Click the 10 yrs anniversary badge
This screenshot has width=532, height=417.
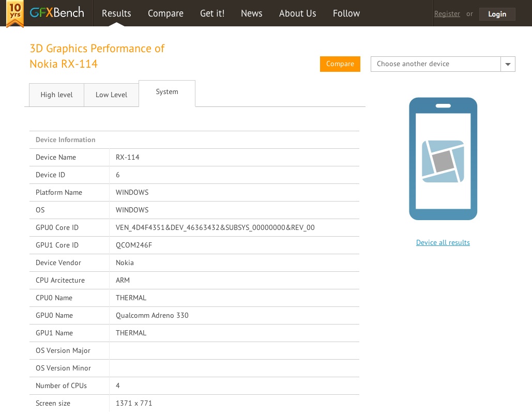[15, 13]
